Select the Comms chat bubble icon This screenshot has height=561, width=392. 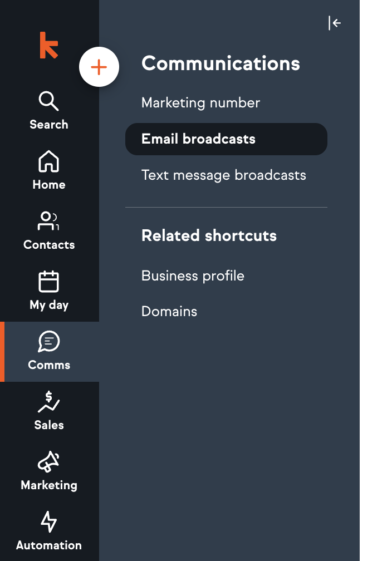point(48,341)
